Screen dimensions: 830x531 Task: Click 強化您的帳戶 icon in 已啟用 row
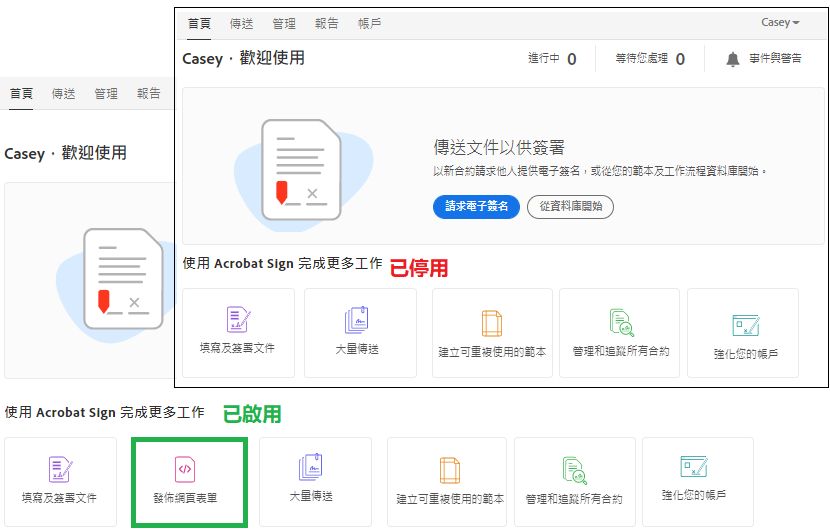pyautogui.click(x=694, y=467)
